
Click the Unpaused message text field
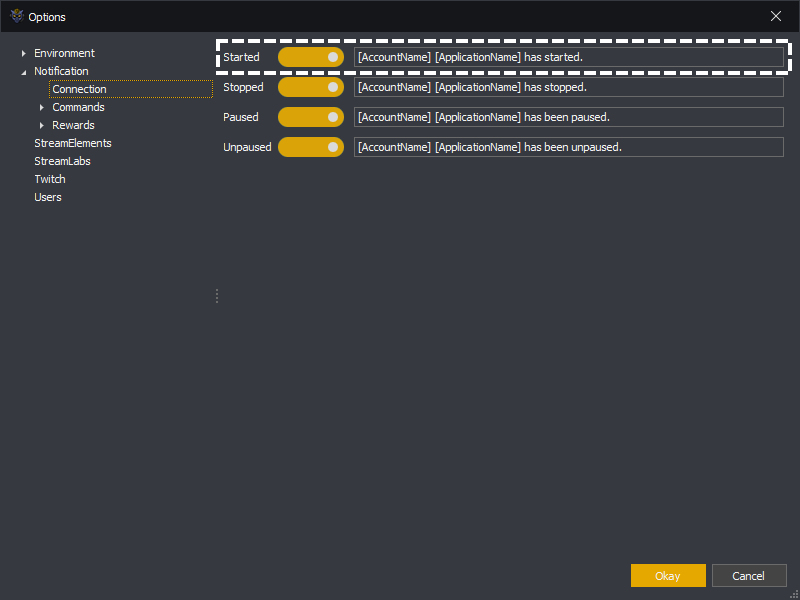click(569, 147)
